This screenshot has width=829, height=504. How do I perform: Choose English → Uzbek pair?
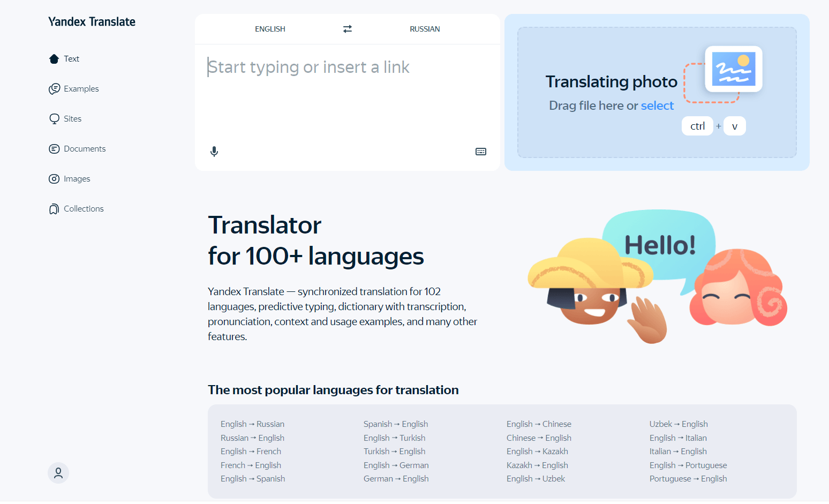point(536,479)
